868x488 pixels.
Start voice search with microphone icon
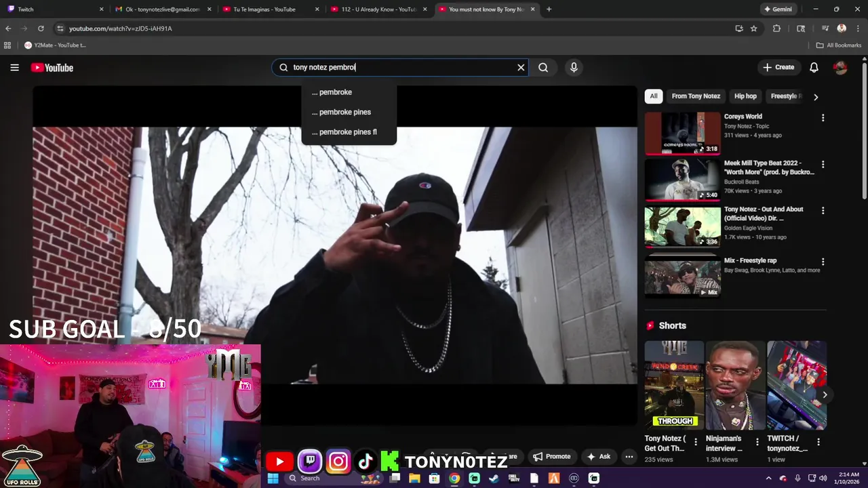pyautogui.click(x=574, y=67)
